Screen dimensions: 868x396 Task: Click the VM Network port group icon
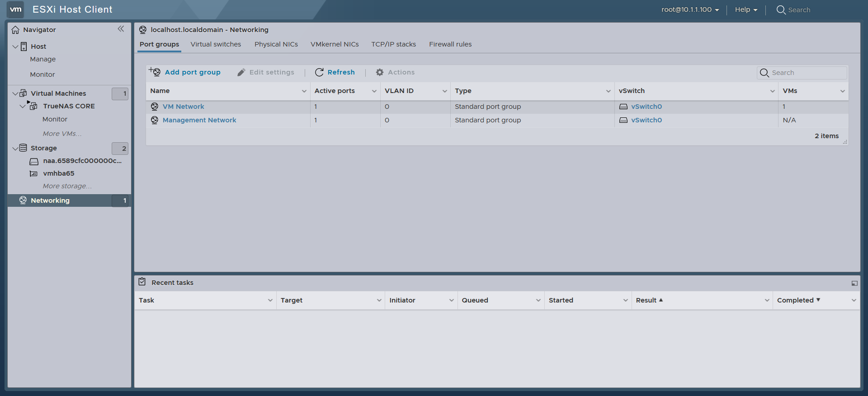click(x=155, y=107)
